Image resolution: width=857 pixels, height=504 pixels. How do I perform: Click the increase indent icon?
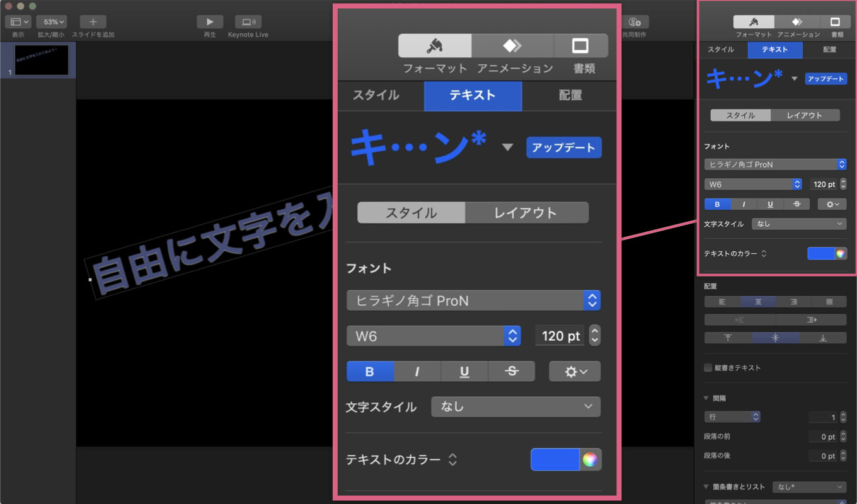tap(811, 320)
